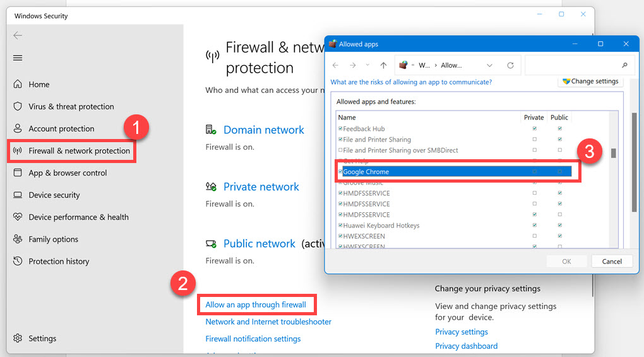Open Protection history in the sidebar

point(59,262)
